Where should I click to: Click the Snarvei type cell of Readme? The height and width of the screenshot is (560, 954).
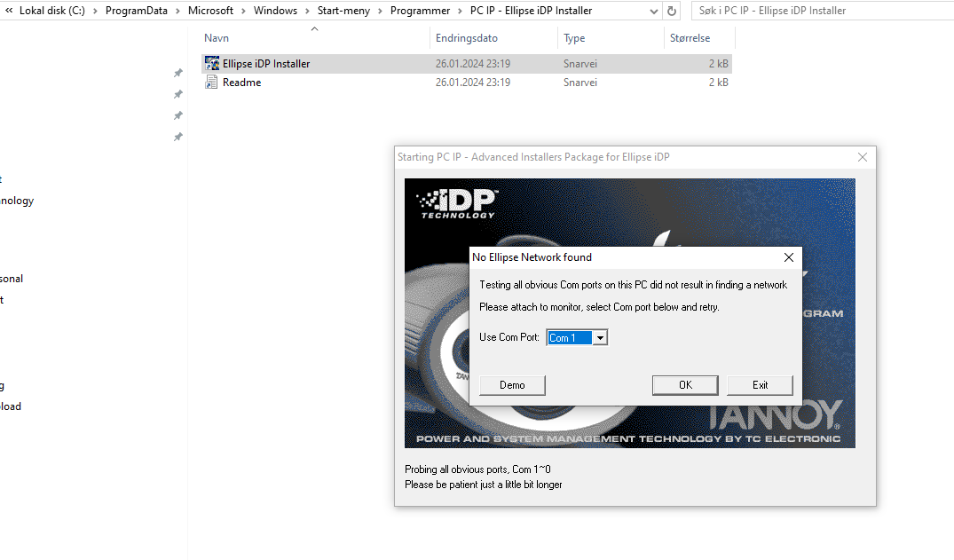coord(579,83)
